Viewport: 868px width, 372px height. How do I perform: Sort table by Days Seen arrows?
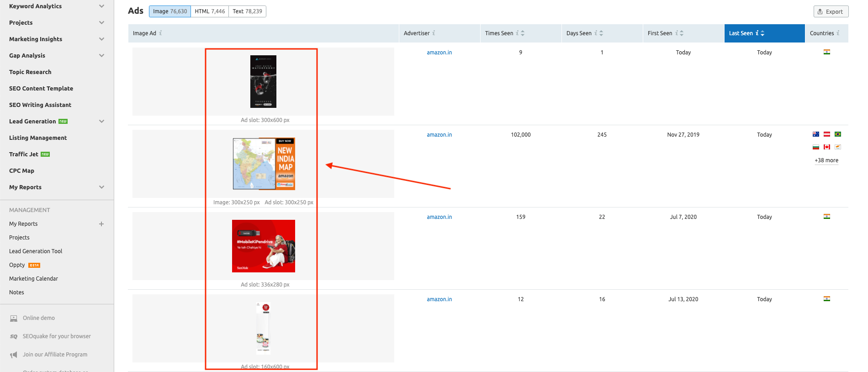coord(601,33)
